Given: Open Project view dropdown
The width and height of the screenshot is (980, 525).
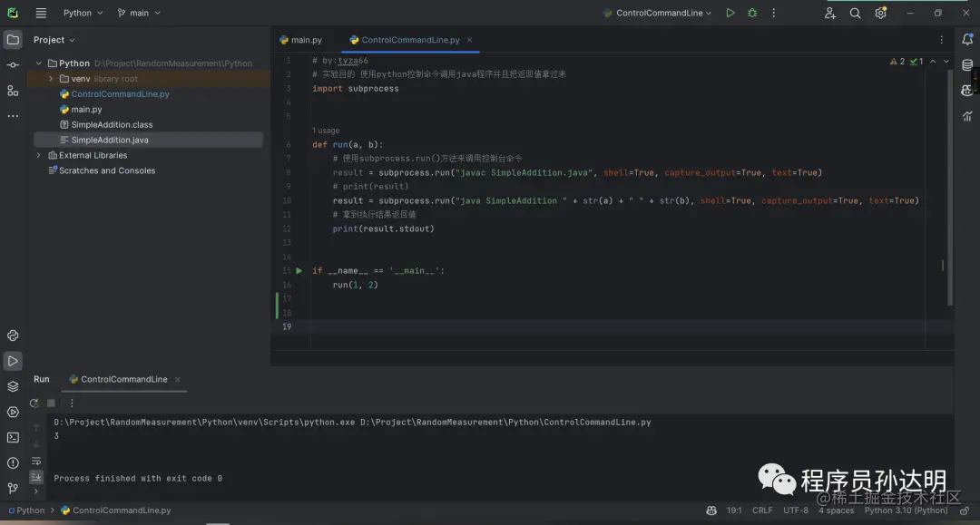Looking at the screenshot, I should (54, 40).
